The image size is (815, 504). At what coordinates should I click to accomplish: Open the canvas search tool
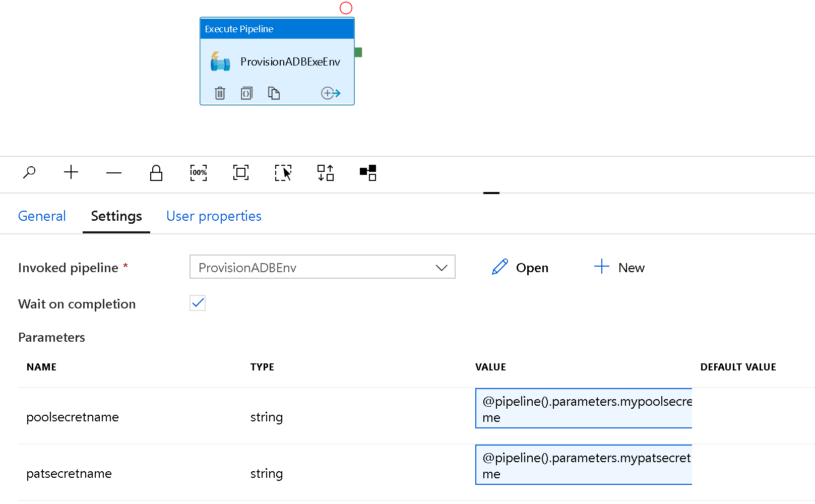tap(29, 172)
